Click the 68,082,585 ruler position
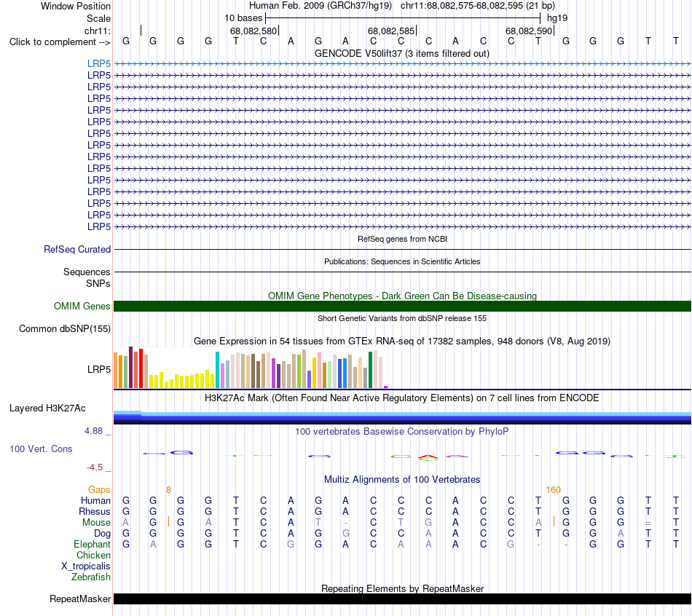 click(x=391, y=31)
